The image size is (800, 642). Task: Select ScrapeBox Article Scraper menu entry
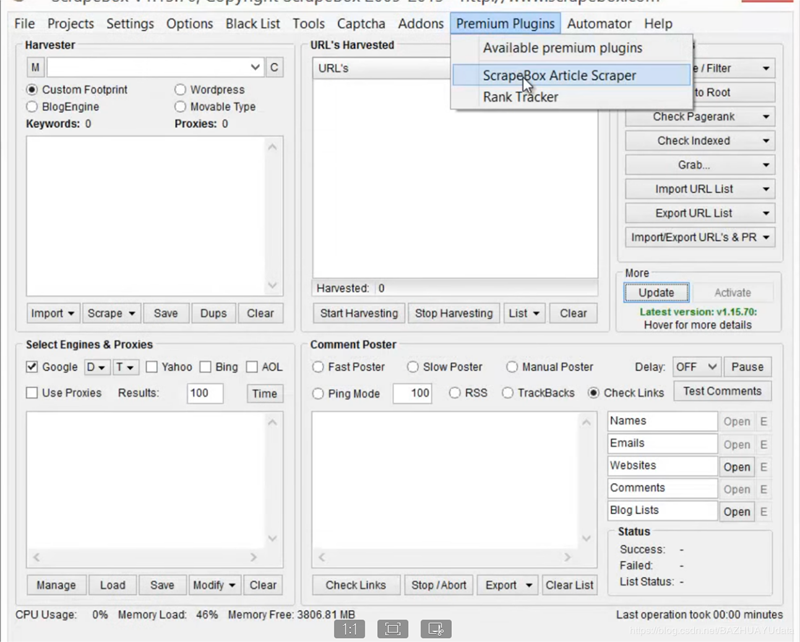tap(559, 75)
